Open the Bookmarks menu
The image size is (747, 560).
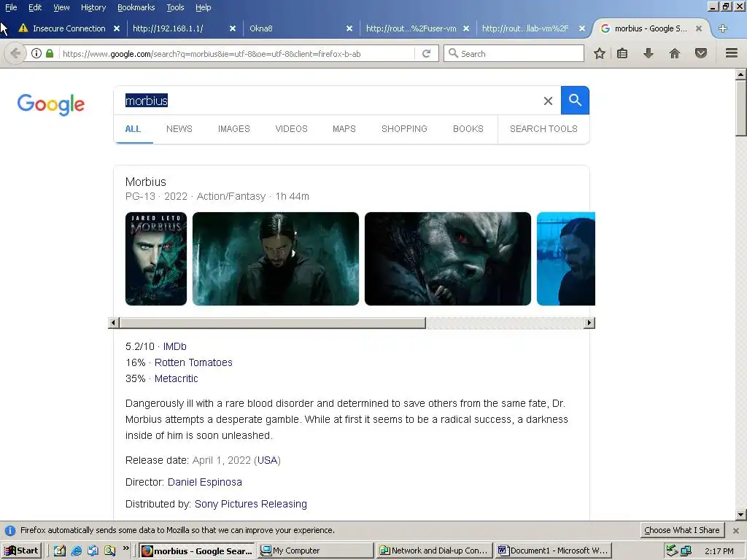coord(136,7)
